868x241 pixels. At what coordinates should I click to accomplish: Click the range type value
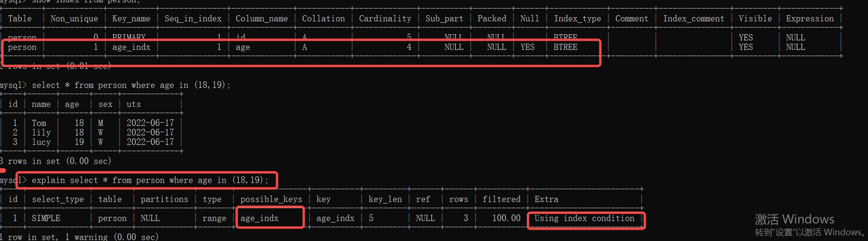[214, 218]
